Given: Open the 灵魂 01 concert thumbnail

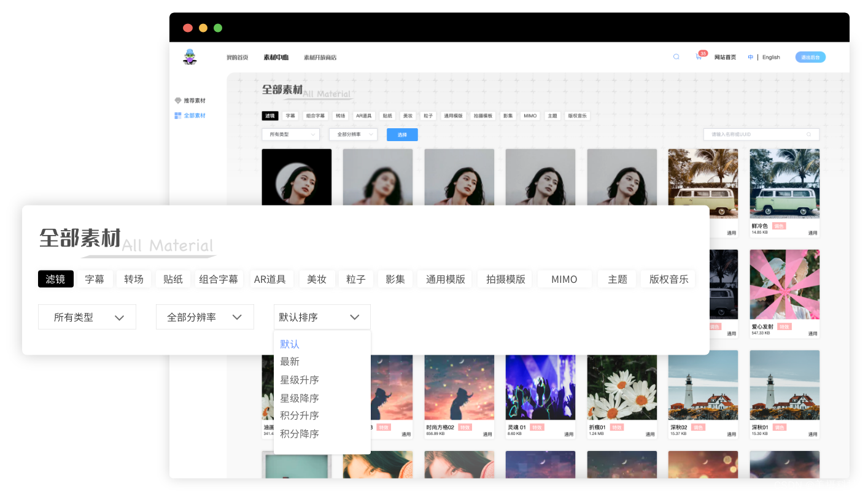Looking at the screenshot, I should (x=540, y=387).
